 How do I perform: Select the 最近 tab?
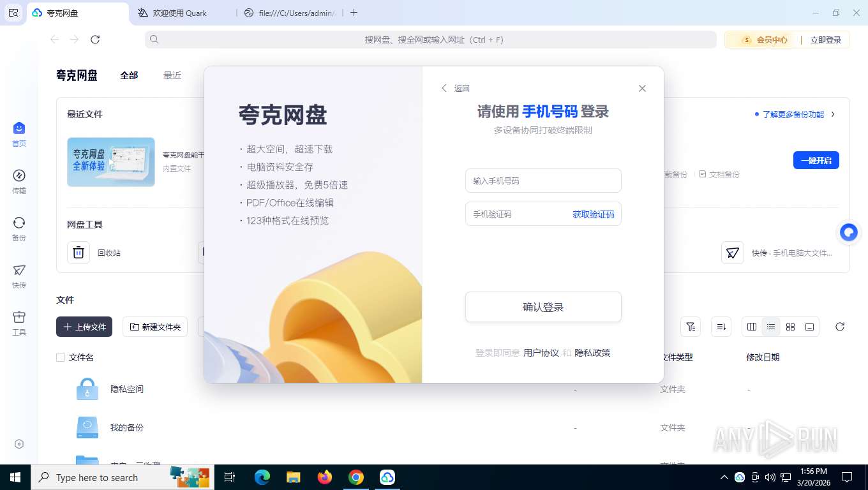tap(172, 75)
